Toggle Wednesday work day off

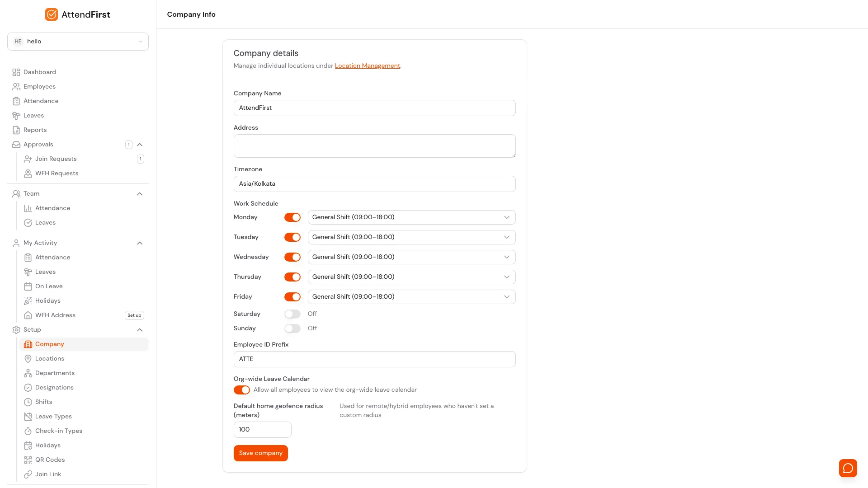click(x=292, y=257)
